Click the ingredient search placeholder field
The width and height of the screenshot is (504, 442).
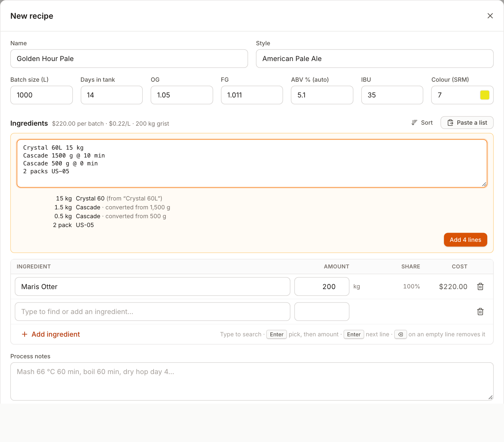pyautogui.click(x=153, y=311)
